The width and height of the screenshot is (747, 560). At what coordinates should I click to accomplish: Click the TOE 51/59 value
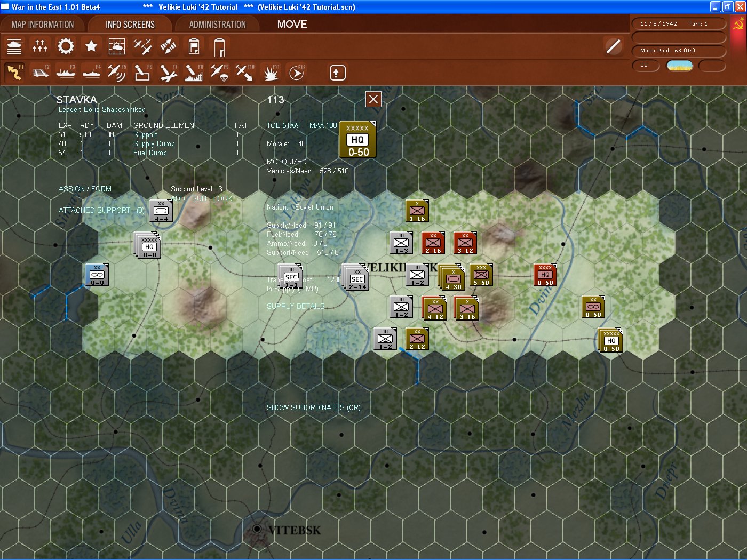pos(283,126)
